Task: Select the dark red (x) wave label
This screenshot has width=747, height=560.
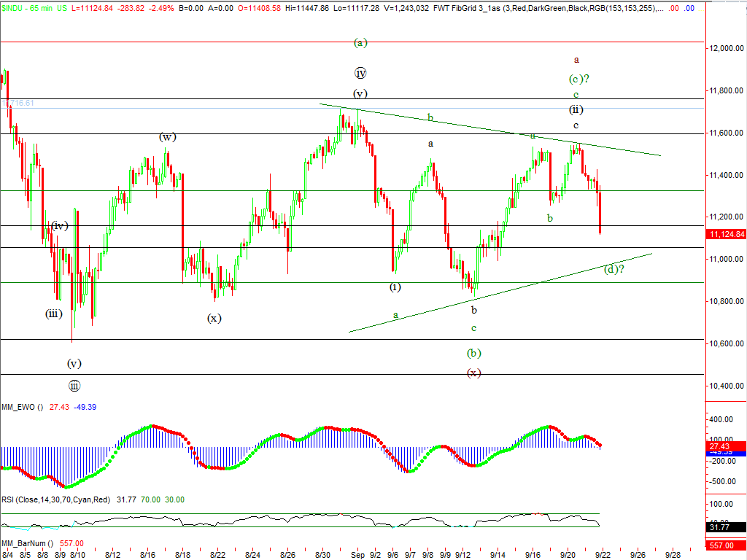Action: click(473, 373)
